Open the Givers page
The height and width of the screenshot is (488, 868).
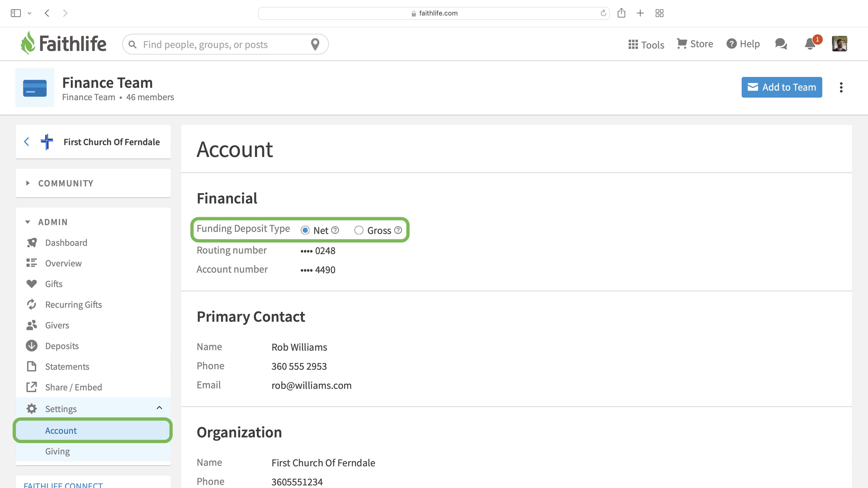coord(57,325)
